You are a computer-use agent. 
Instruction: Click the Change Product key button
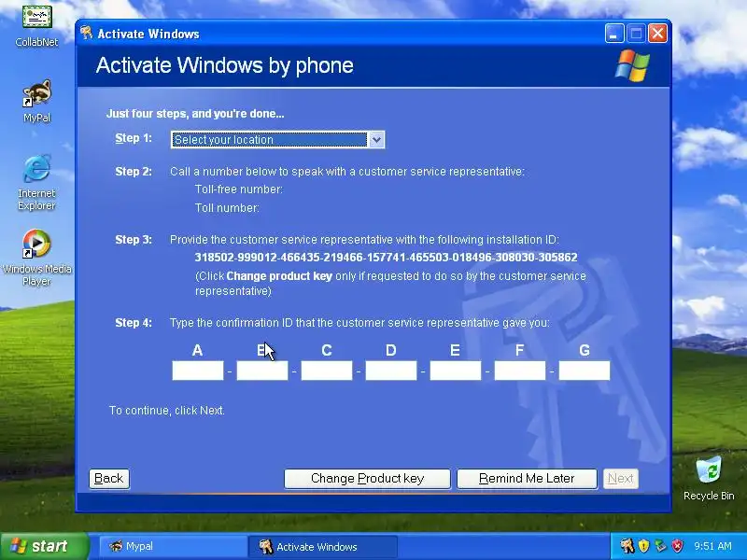pyautogui.click(x=367, y=479)
